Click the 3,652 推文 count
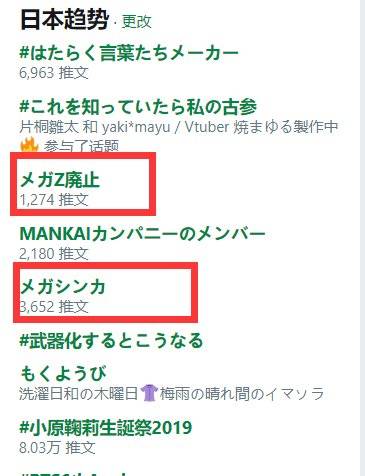This screenshot has height=476, width=365. point(54,307)
